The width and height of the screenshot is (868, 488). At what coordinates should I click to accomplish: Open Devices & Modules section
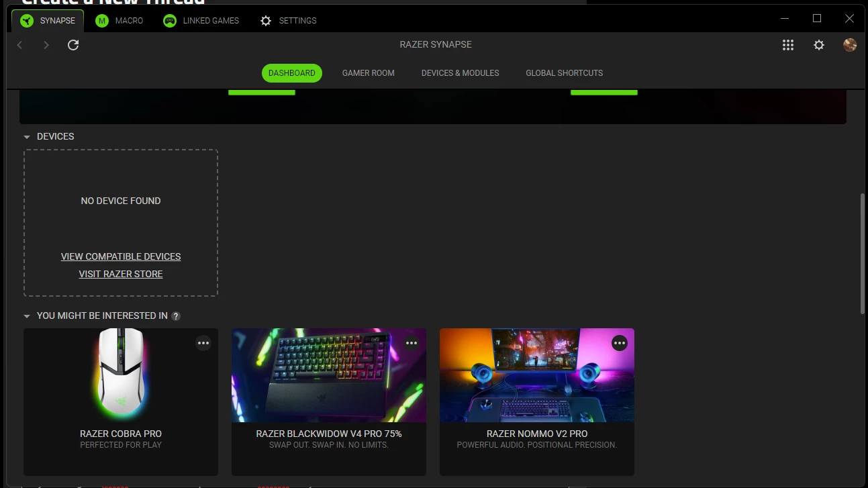461,73
